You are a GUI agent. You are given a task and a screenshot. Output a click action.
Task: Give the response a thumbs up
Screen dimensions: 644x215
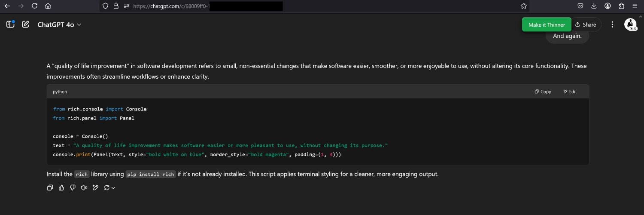61,187
